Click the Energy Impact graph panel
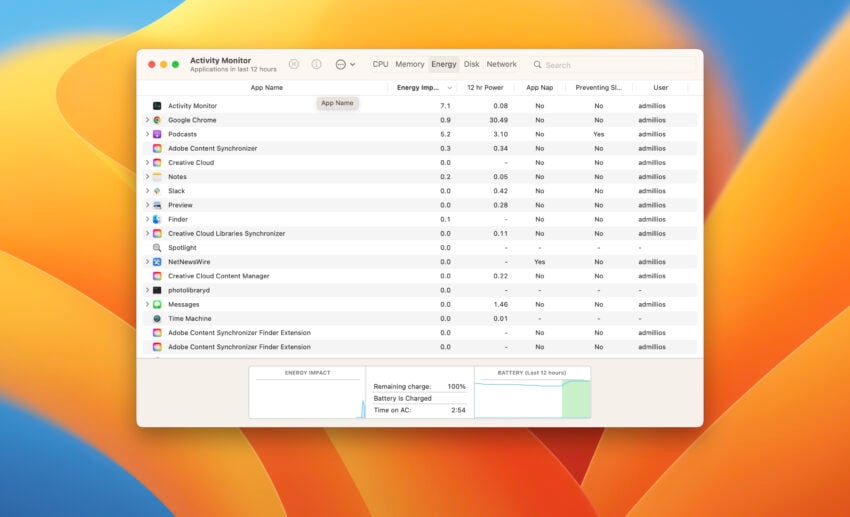Screen dimensions: 850x517 point(307,392)
